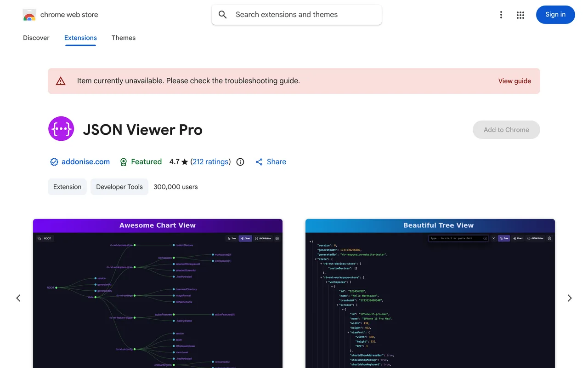Click the Share icon
This screenshot has height=368, width=588.
[259, 162]
